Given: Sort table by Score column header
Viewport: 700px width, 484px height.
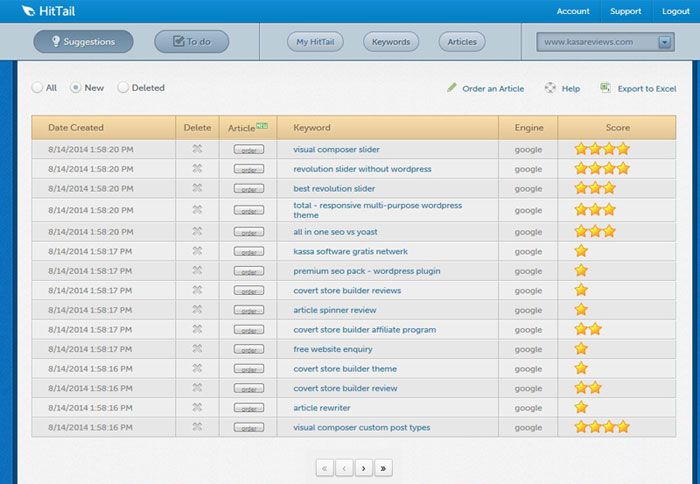Looking at the screenshot, I should (617, 128).
